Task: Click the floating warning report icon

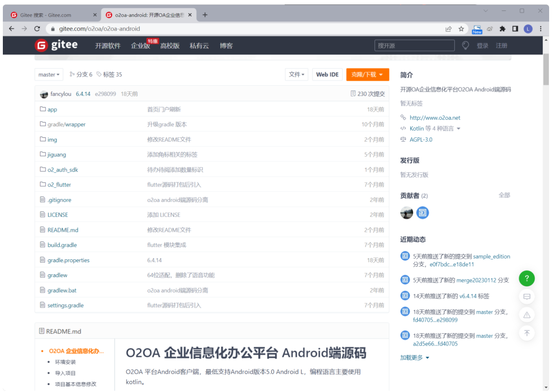Action: tap(527, 315)
